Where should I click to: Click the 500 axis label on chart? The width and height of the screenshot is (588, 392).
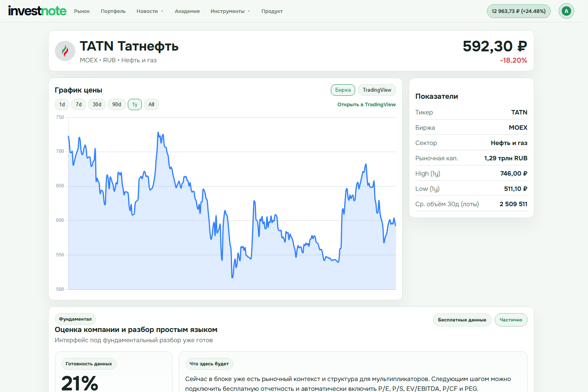coord(60,289)
